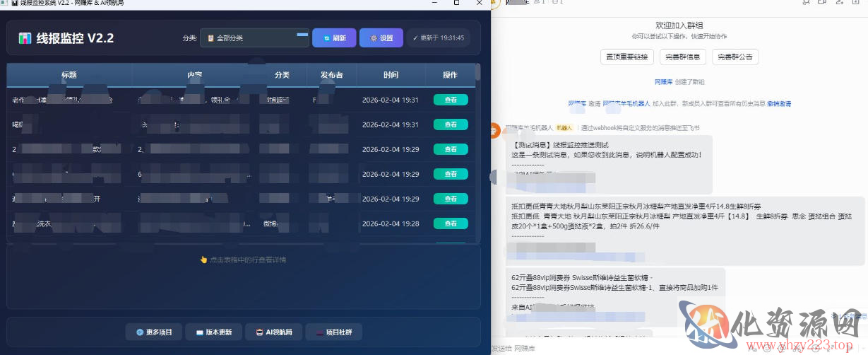Click the 机器人 tag beside bot name
The width and height of the screenshot is (868, 355).
point(564,128)
